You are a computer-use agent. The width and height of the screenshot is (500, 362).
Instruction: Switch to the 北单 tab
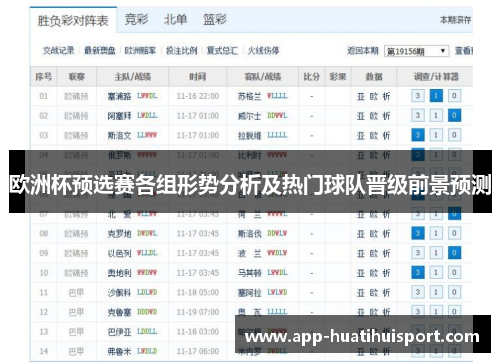click(175, 19)
